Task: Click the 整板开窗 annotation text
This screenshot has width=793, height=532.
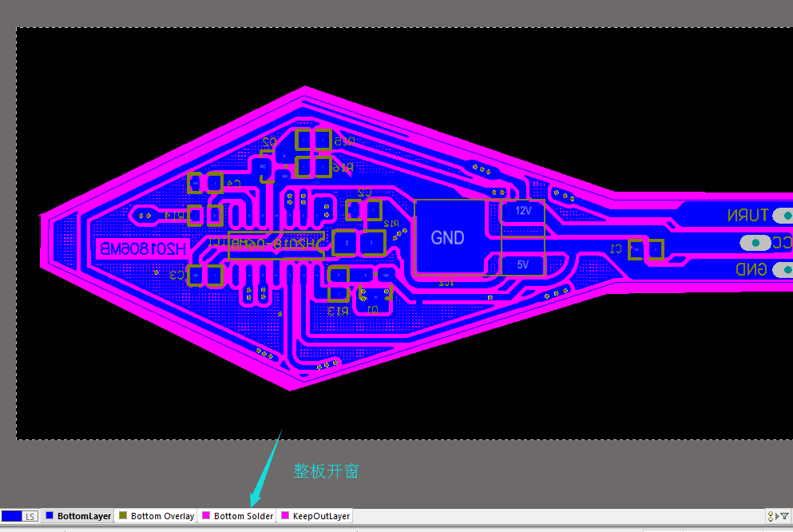Action: (x=326, y=471)
